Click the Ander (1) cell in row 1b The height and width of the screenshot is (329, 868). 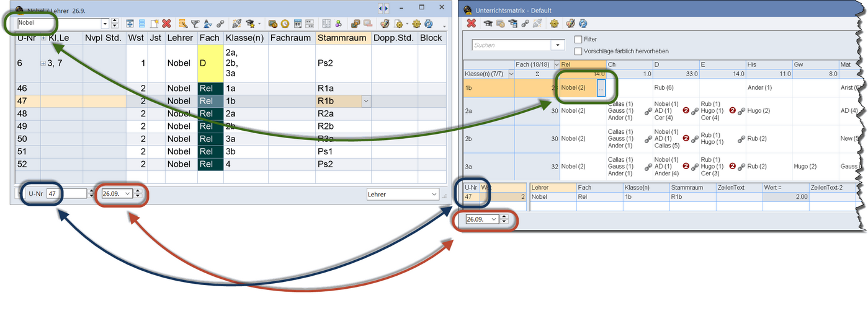tap(769, 88)
